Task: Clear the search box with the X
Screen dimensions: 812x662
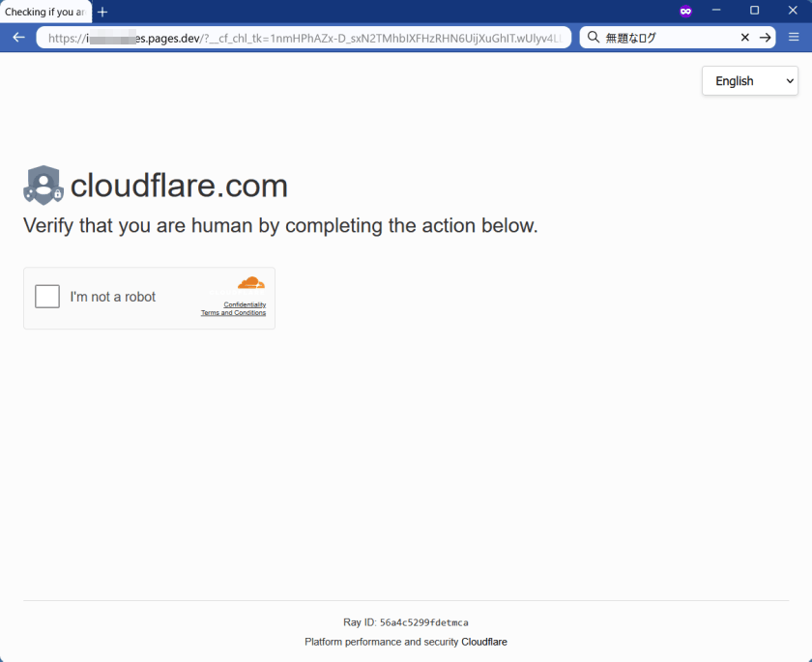Action: 744,38
